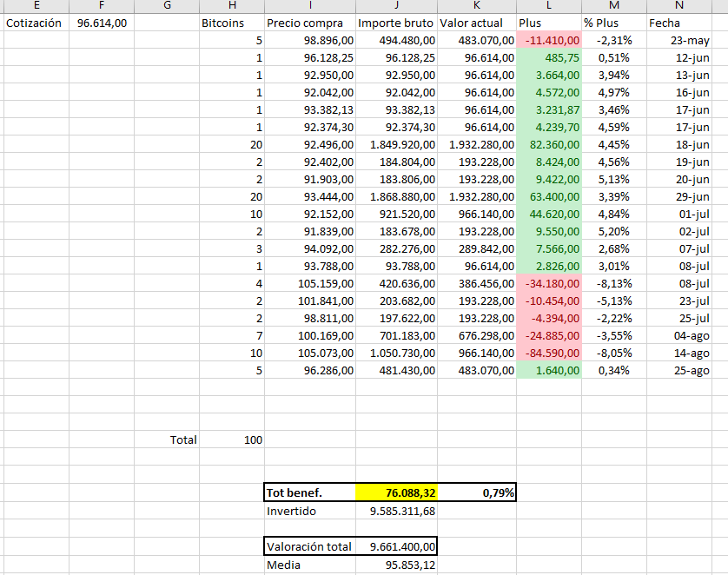Select the bitcoin total cell 100
Screen dimensions: 728x575
232,440
